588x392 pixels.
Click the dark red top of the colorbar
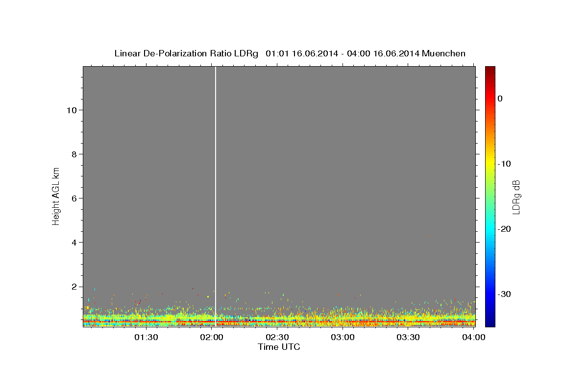coord(490,70)
